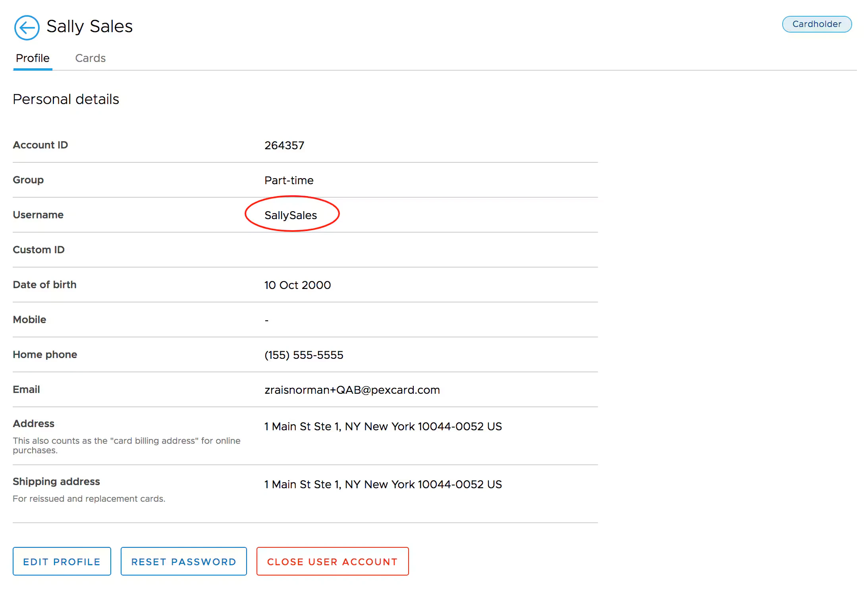Switch to the Cards tab
The height and width of the screenshot is (593, 868).
point(90,58)
